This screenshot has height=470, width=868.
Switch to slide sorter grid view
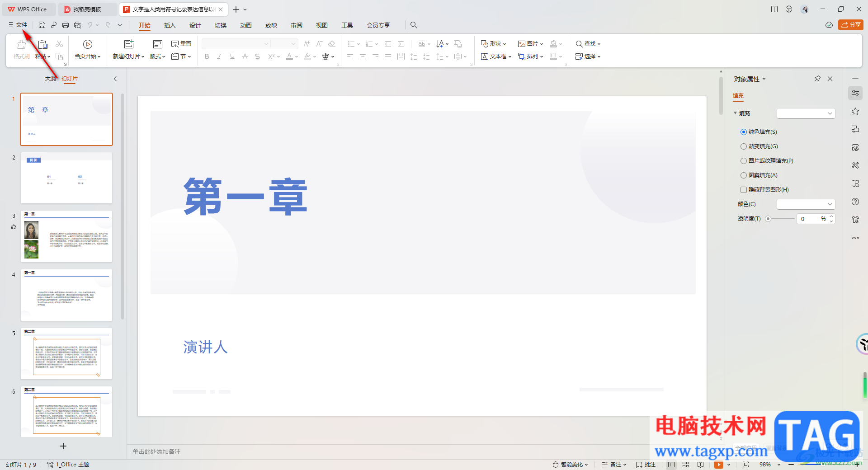click(686, 465)
